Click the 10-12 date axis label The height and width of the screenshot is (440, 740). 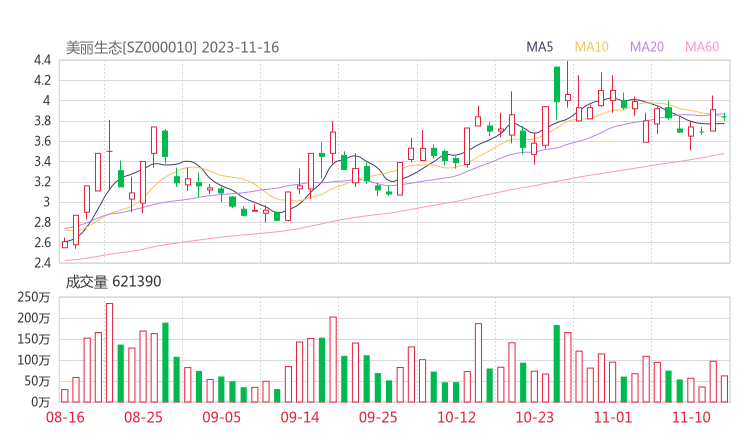pyautogui.click(x=456, y=417)
